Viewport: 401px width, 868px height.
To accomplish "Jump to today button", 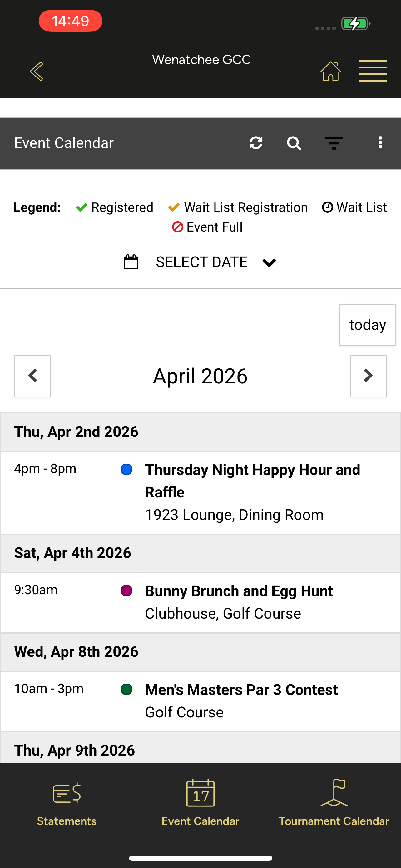I will [368, 325].
